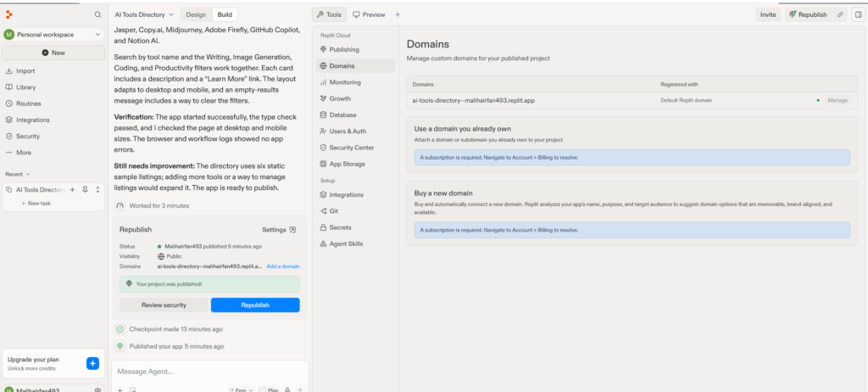Screen dimensions: 868x392
Task: Click the New button
Action: [53, 53]
